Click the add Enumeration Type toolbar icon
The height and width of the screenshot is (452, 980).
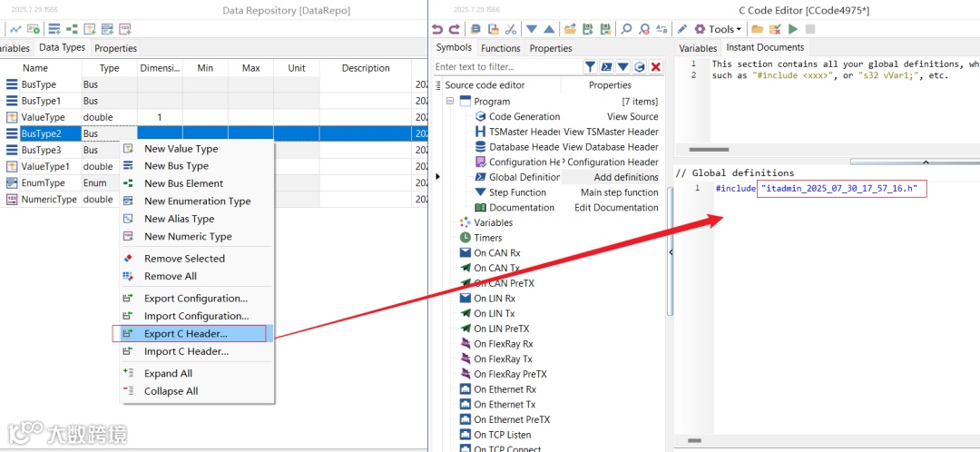pyautogui.click(x=107, y=29)
